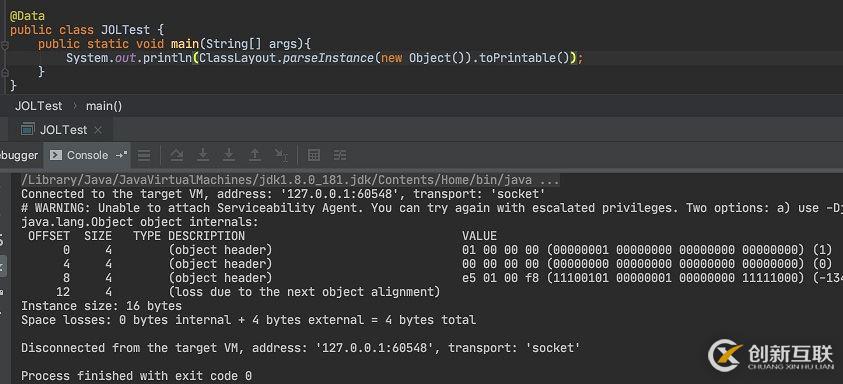Select the Console tab
The height and width of the screenshot is (384, 843).
(87, 155)
